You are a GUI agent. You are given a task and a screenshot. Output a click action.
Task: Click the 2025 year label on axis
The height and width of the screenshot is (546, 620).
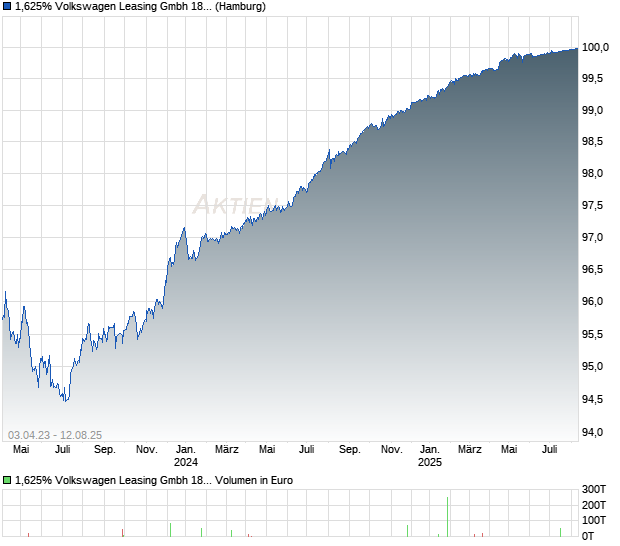[430, 462]
